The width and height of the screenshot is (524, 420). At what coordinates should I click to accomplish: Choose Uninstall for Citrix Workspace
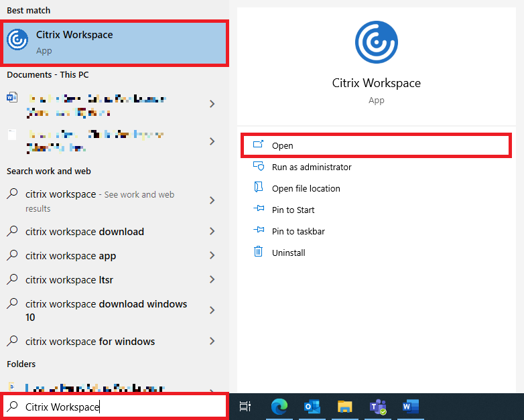pyautogui.click(x=377, y=253)
